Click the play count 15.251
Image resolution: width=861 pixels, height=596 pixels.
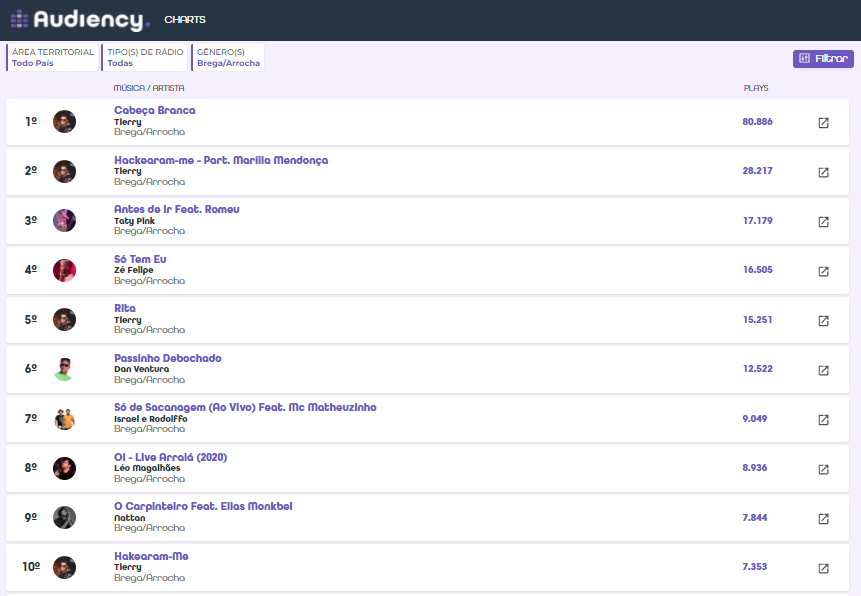[x=758, y=320]
